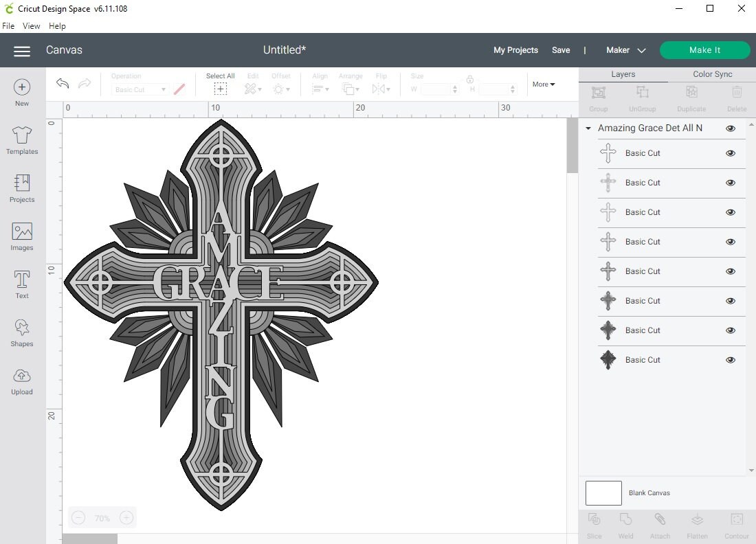The image size is (756, 544).
Task: Select the Text tool in the sidebar
Action: [x=21, y=283]
